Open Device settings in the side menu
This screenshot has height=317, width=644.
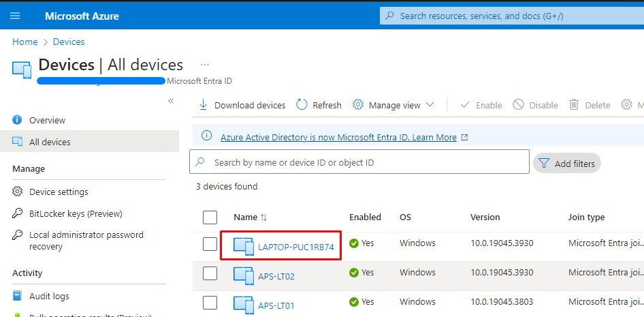(x=59, y=192)
